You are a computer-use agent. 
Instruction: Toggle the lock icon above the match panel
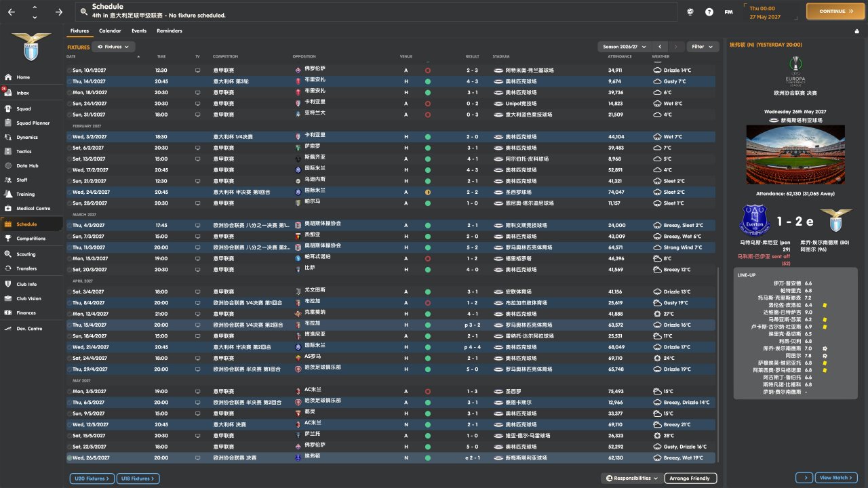point(857,31)
